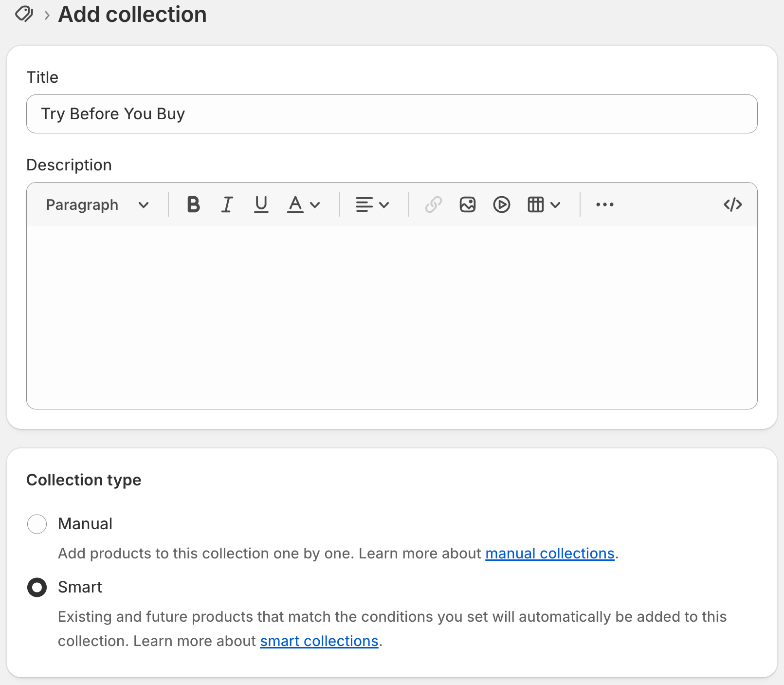Click inside the Description text area
This screenshot has height=685, width=784.
(x=392, y=316)
